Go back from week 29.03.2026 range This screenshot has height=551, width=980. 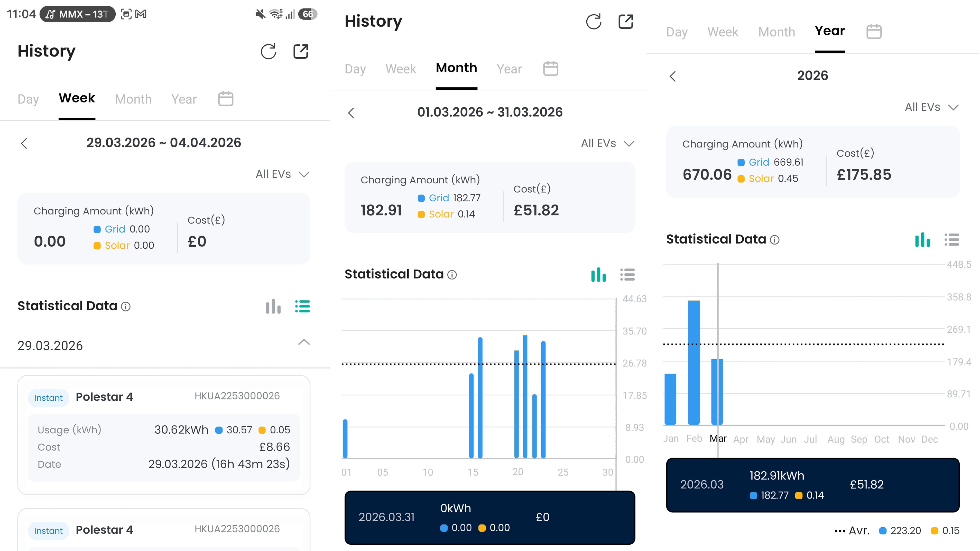click(24, 143)
